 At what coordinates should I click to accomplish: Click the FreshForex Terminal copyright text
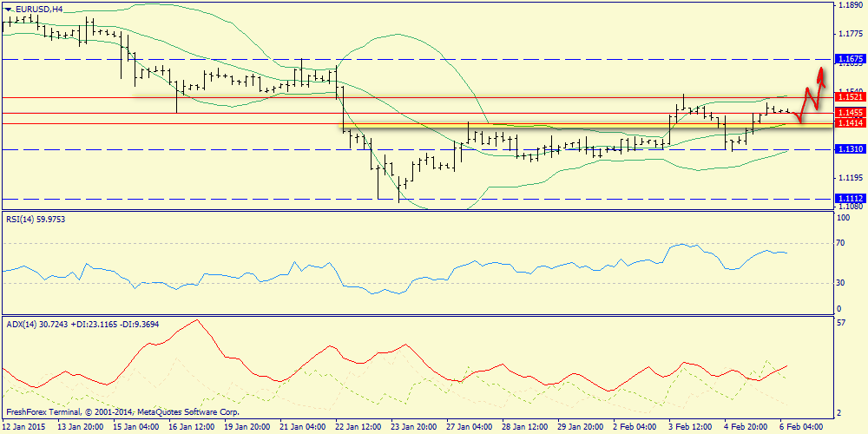click(122, 412)
